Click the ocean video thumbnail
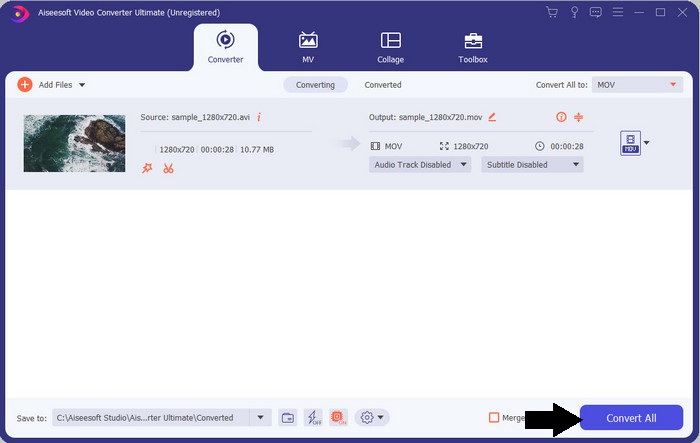This screenshot has height=443, width=700. 74,143
